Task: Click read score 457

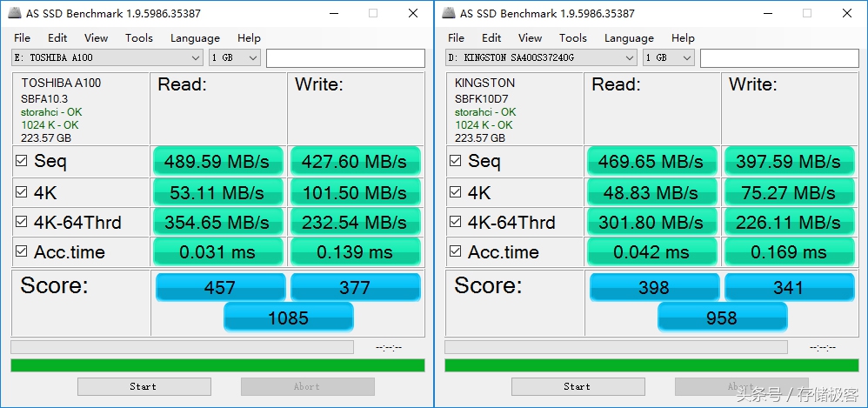Action: coord(220,287)
